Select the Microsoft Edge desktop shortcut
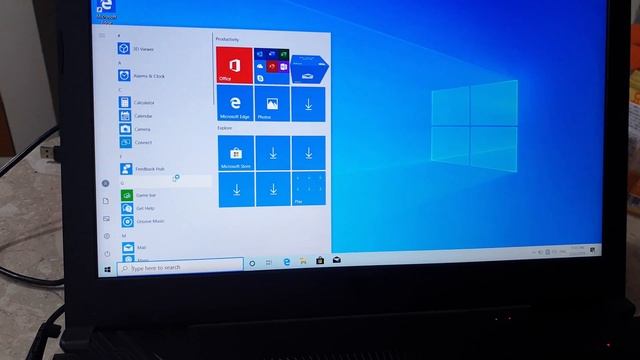 106,11
